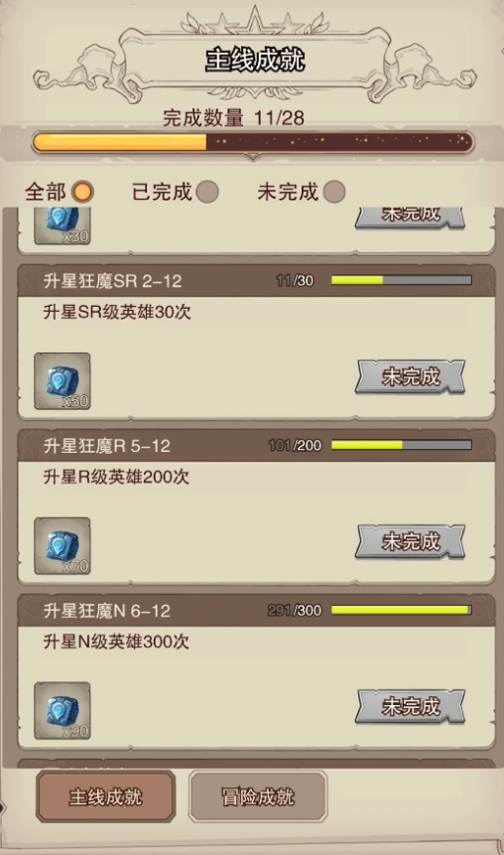504x855 pixels.
Task: Select the 全部 filter radio button
Action: (82, 192)
